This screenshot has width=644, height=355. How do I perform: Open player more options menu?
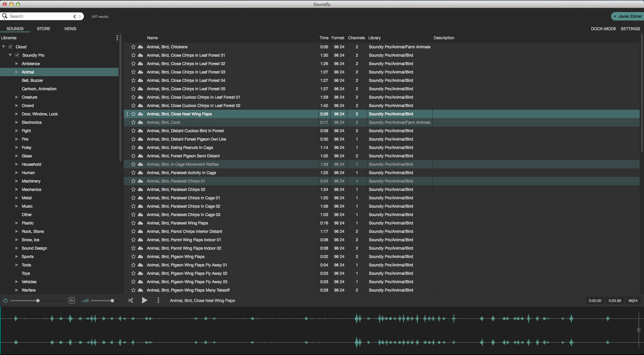pos(158,300)
